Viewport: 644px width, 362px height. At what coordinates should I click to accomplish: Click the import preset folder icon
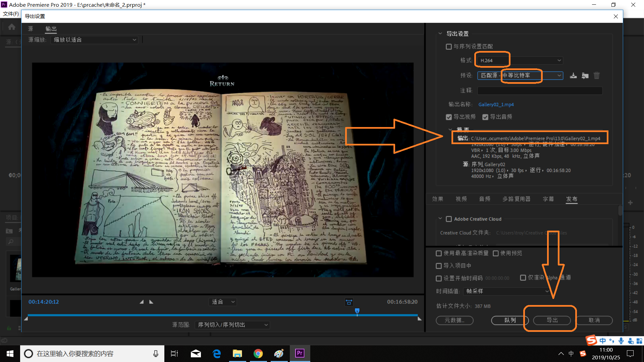point(585,75)
